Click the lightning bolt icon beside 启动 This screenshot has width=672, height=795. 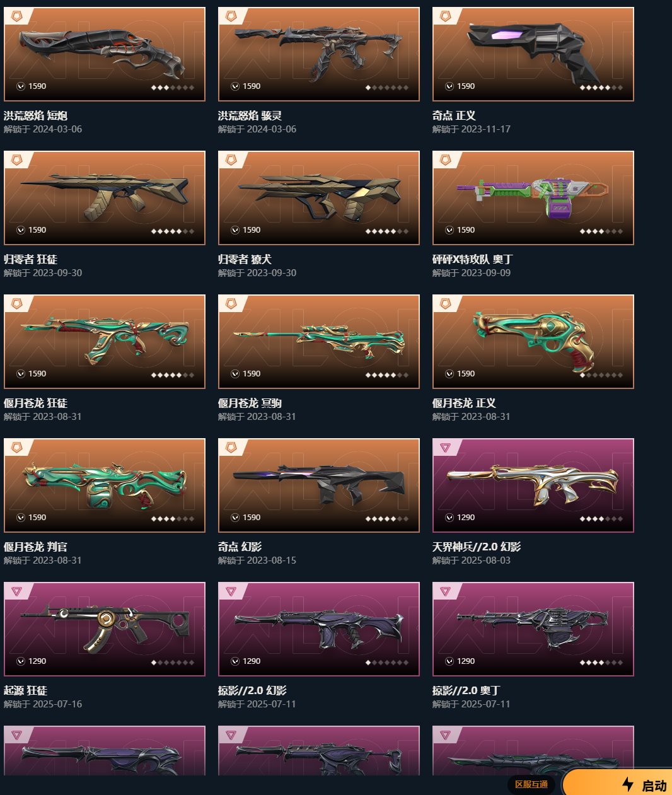pos(628,784)
